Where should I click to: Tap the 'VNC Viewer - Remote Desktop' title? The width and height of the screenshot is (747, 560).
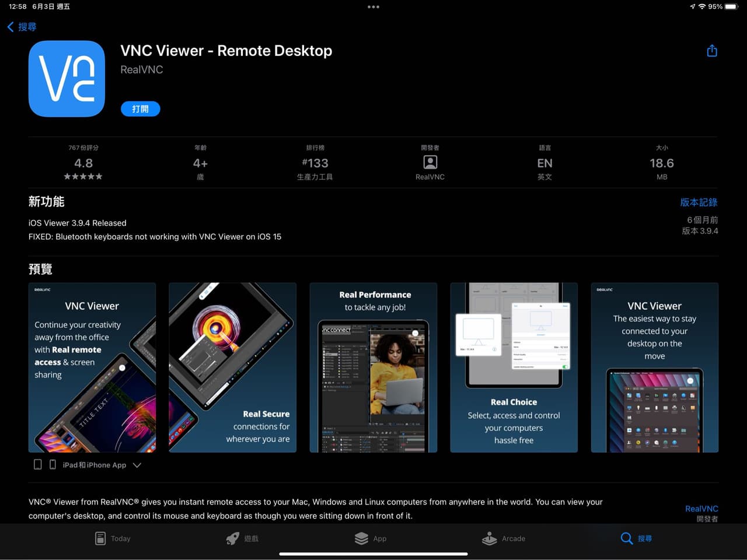tap(226, 51)
